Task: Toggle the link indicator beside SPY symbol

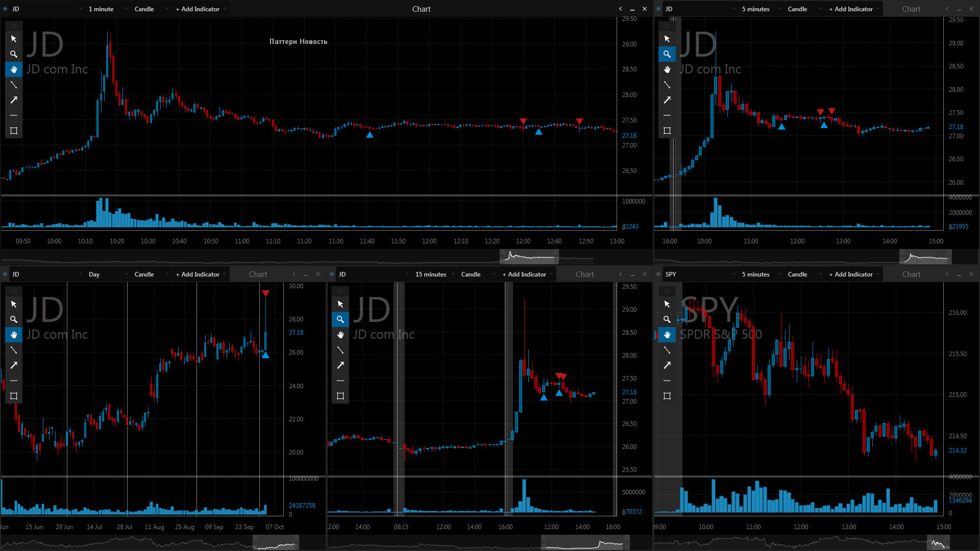Action: coord(658,274)
